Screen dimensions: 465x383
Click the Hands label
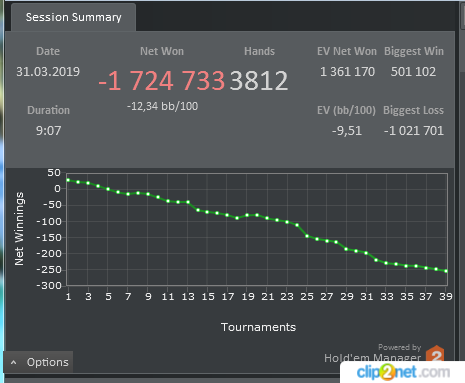pos(259,51)
